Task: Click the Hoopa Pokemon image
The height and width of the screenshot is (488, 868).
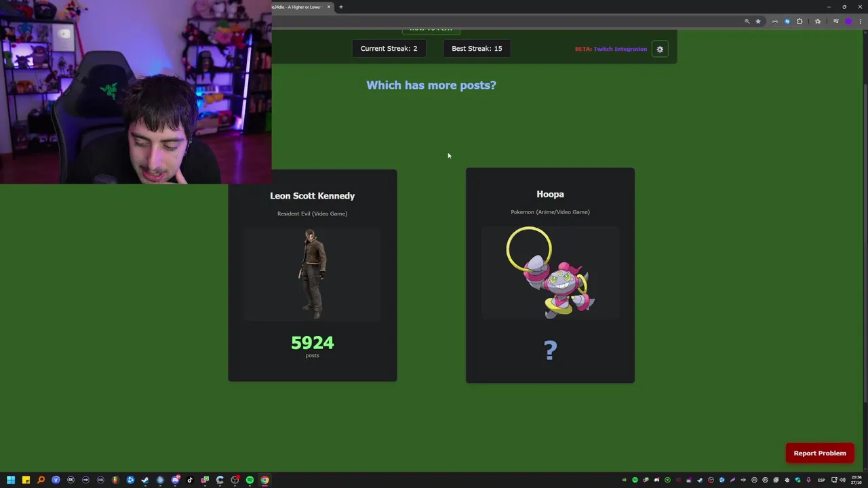Action: pyautogui.click(x=550, y=272)
